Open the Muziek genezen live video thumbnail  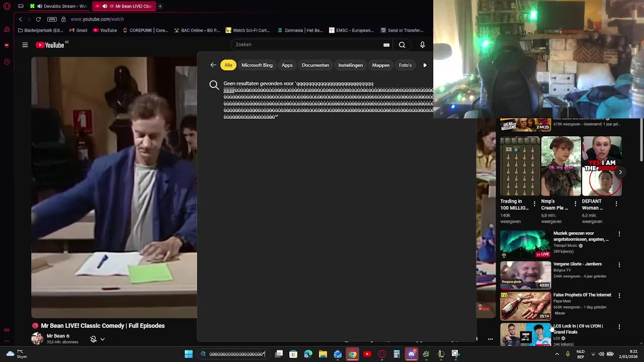(x=525, y=244)
